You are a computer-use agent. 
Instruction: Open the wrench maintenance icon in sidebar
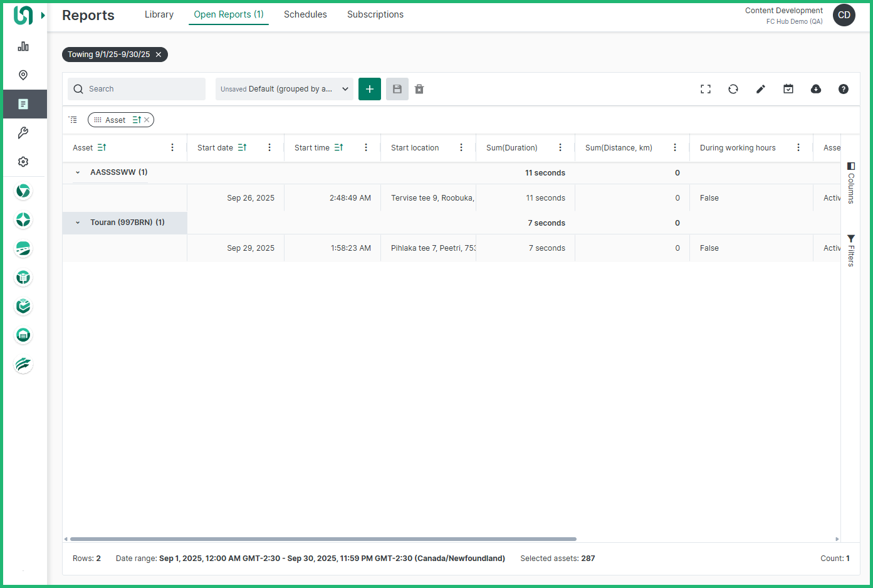[x=23, y=133]
